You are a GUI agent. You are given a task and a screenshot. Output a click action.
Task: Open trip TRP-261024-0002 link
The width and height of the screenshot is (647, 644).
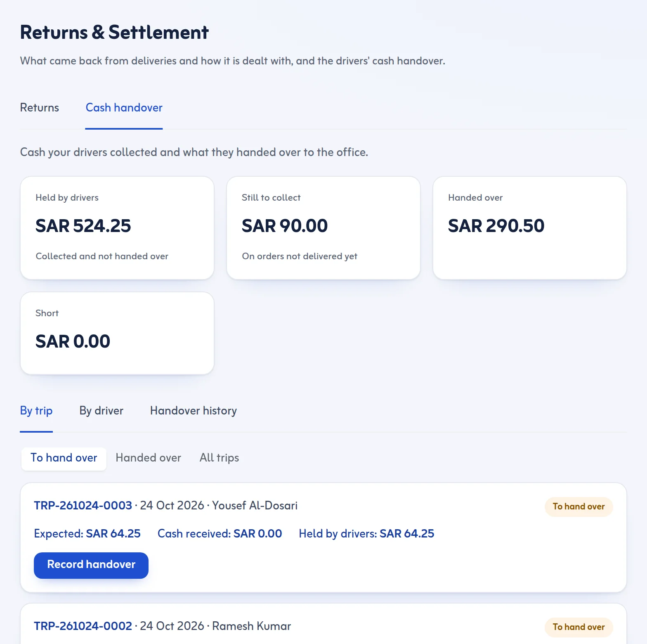pyautogui.click(x=83, y=626)
